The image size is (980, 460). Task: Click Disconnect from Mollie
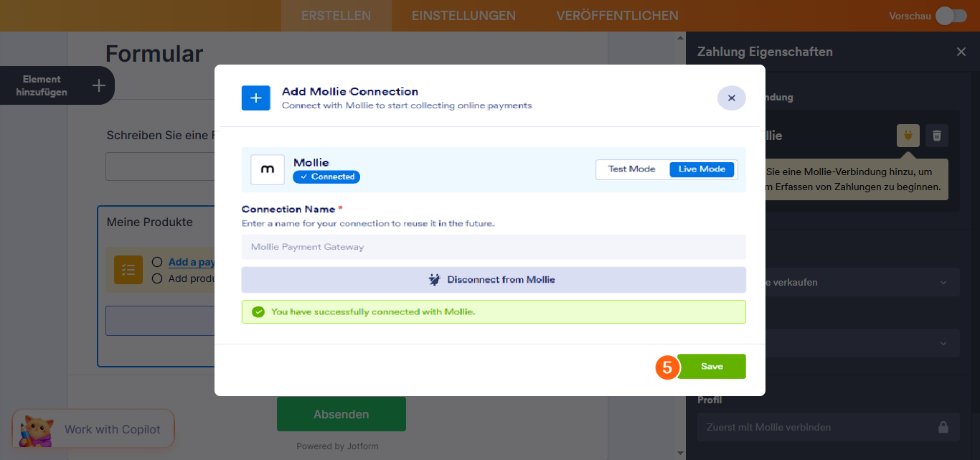493,279
